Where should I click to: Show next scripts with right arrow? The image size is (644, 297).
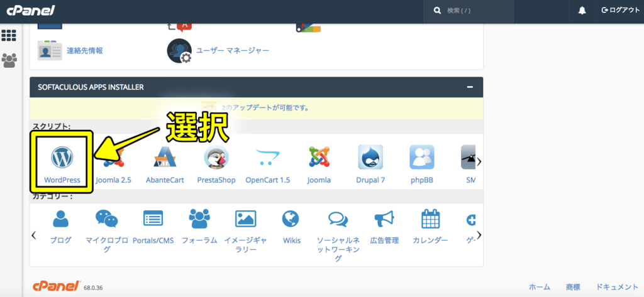click(x=479, y=161)
